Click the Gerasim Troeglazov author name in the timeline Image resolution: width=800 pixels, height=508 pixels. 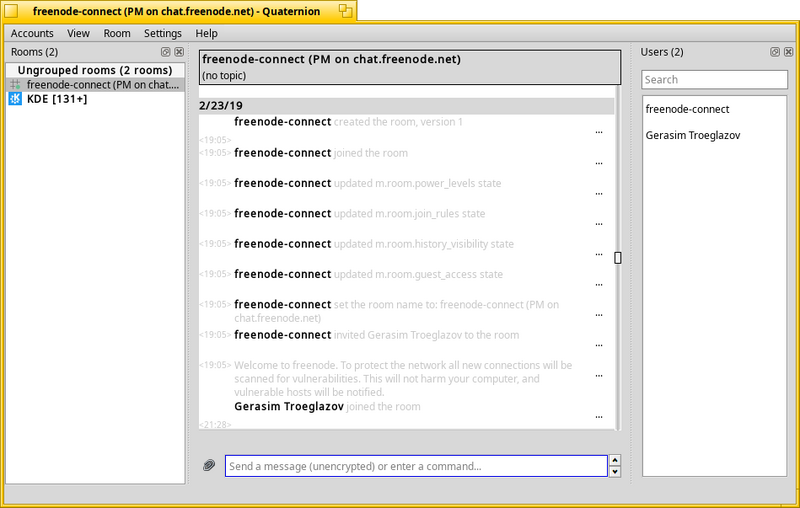coord(289,407)
